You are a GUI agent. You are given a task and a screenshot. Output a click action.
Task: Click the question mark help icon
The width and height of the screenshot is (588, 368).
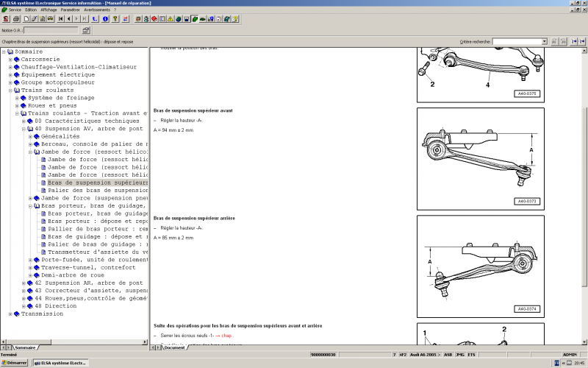pyautogui.click(x=115, y=18)
